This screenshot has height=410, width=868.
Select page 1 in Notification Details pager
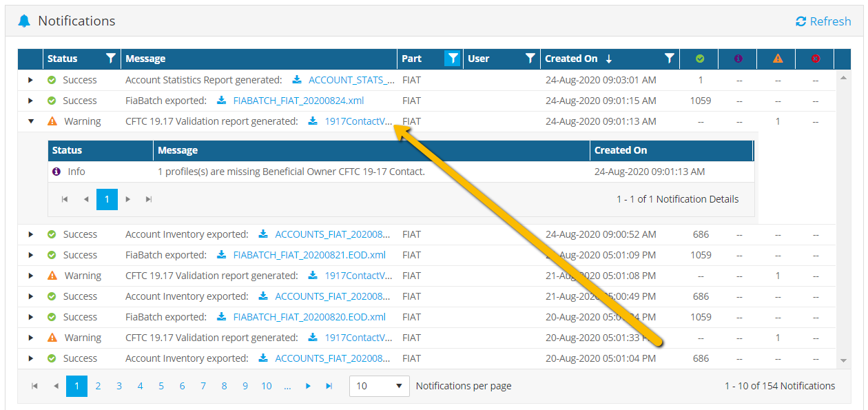point(107,199)
